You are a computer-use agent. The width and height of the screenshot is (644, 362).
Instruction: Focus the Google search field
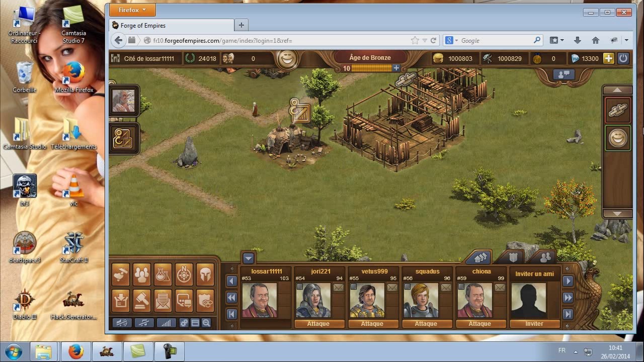[493, 41]
